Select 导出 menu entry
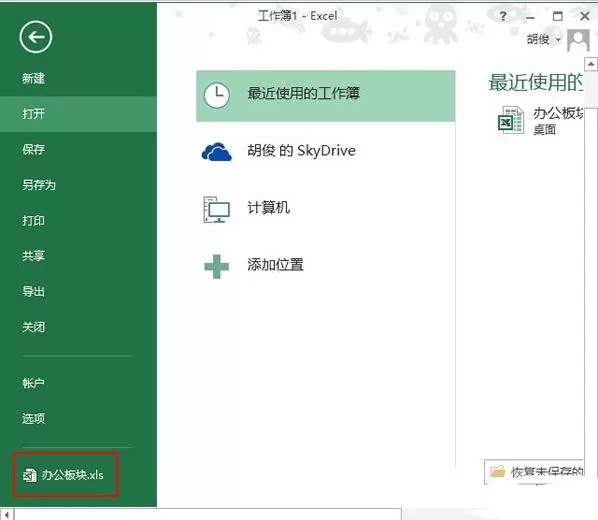Screen dimensions: 598x520 [34, 291]
